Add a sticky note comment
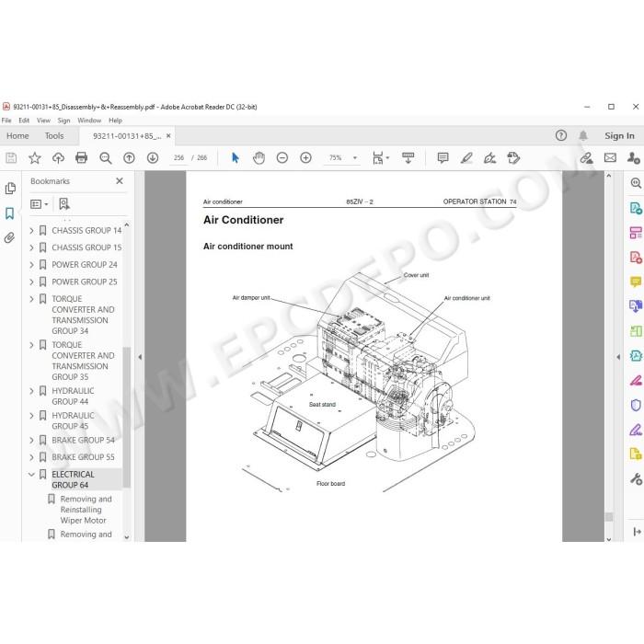The width and height of the screenshot is (644, 644). point(443,157)
